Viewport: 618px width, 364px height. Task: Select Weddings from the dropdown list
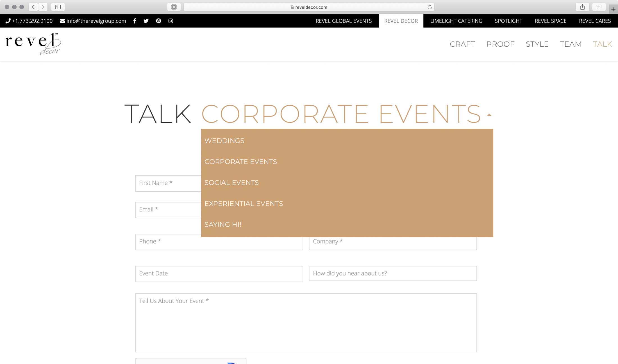coord(224,141)
